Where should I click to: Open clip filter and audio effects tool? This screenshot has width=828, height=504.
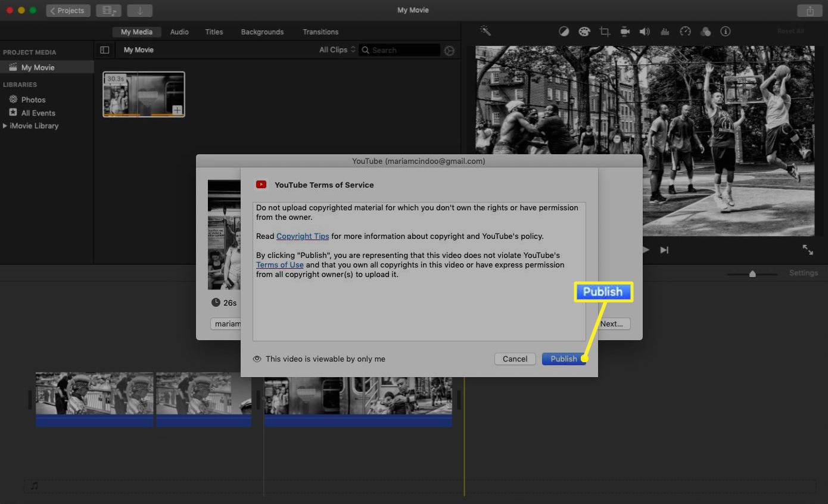click(x=705, y=32)
